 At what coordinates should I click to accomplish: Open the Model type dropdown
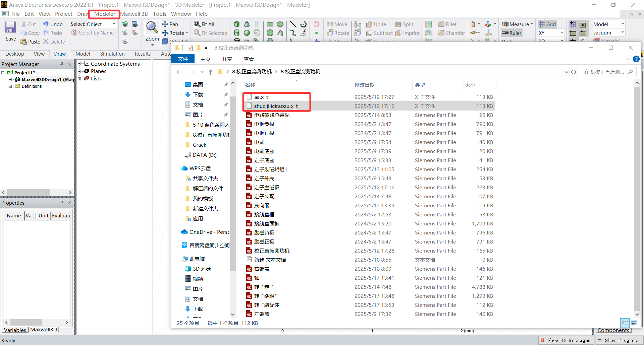623,24
